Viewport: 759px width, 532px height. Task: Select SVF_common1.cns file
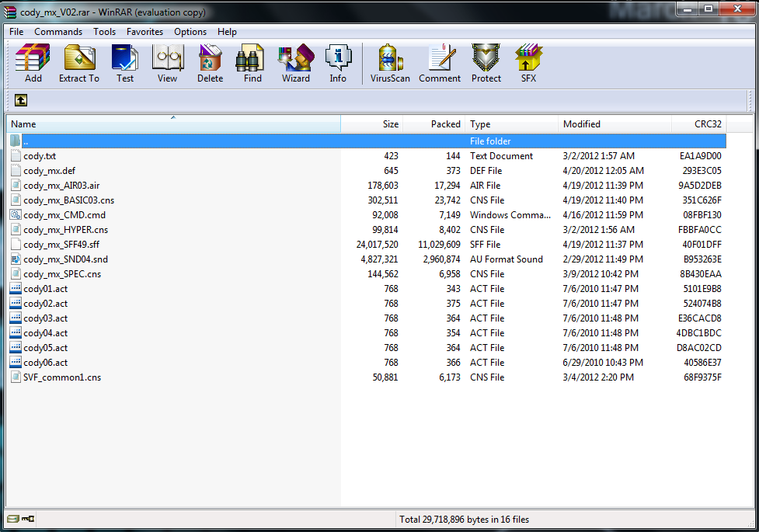point(62,377)
